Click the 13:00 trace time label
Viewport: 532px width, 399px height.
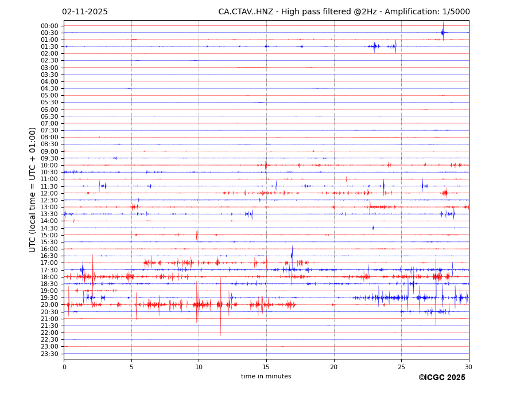tap(49, 208)
